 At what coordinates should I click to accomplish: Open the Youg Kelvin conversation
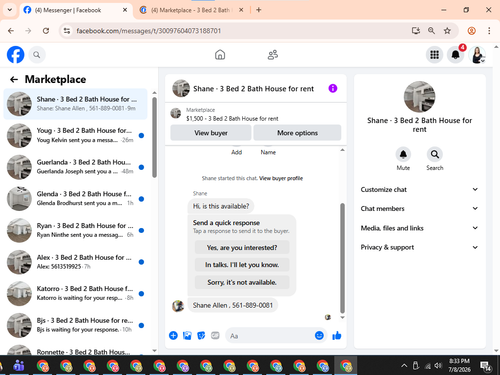(75, 135)
